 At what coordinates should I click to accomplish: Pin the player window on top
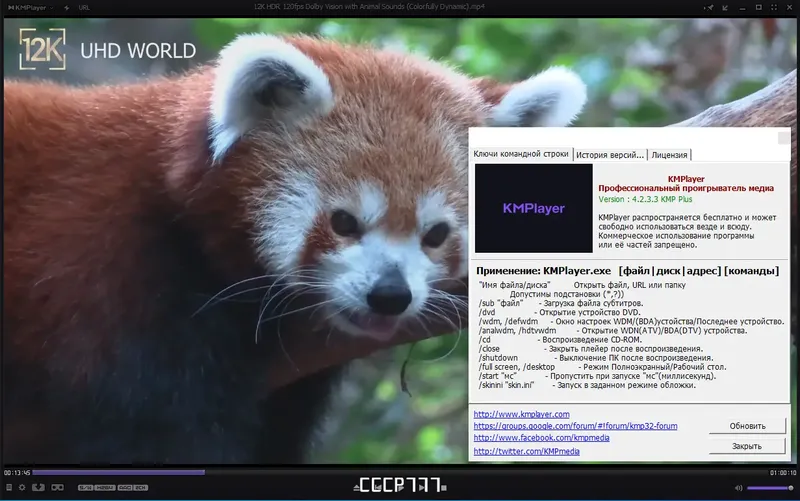coord(710,8)
